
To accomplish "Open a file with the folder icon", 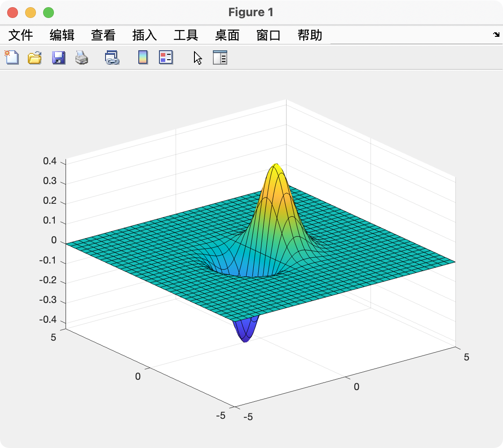I will tap(35, 58).
